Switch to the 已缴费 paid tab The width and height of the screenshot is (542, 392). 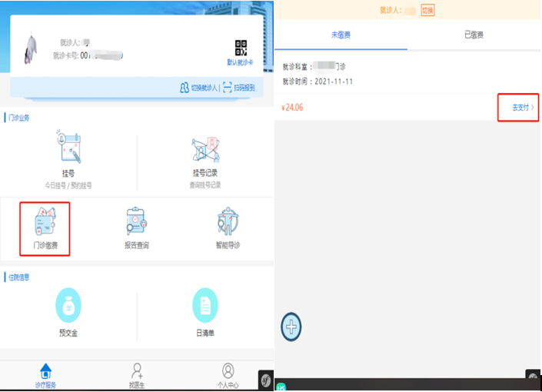[474, 35]
